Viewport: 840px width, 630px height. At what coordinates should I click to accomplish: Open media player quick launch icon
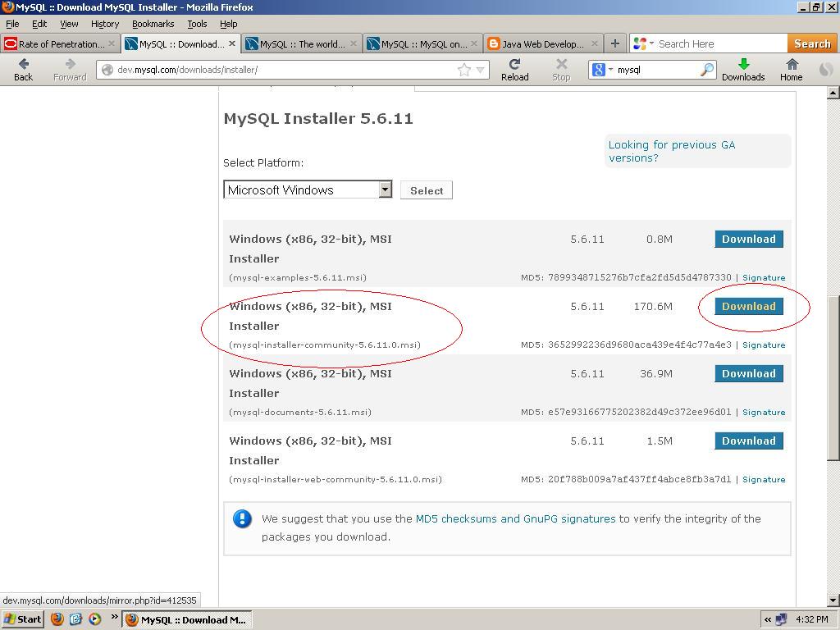point(95,619)
